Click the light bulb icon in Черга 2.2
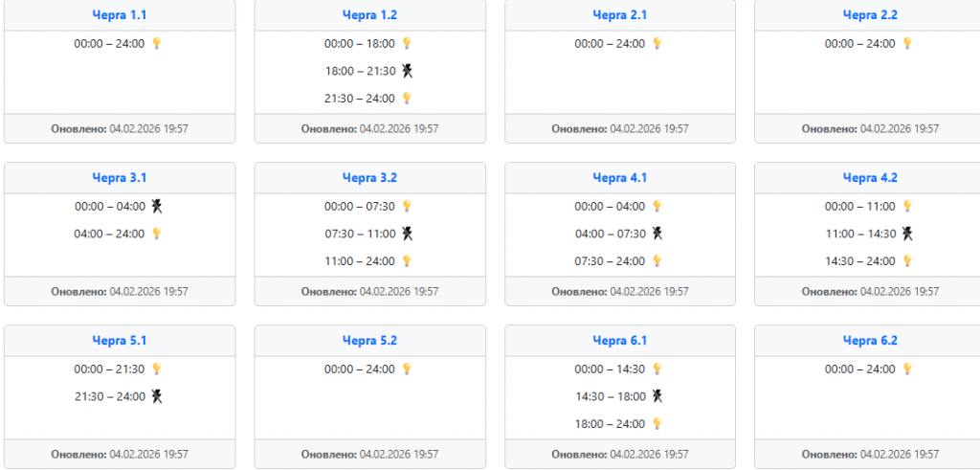 pos(907,43)
